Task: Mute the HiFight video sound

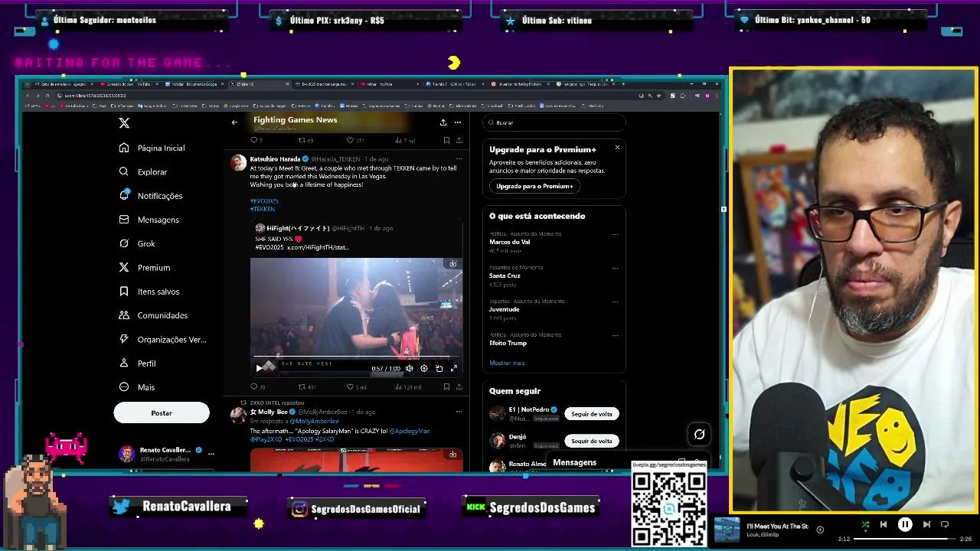Action: coord(410,368)
